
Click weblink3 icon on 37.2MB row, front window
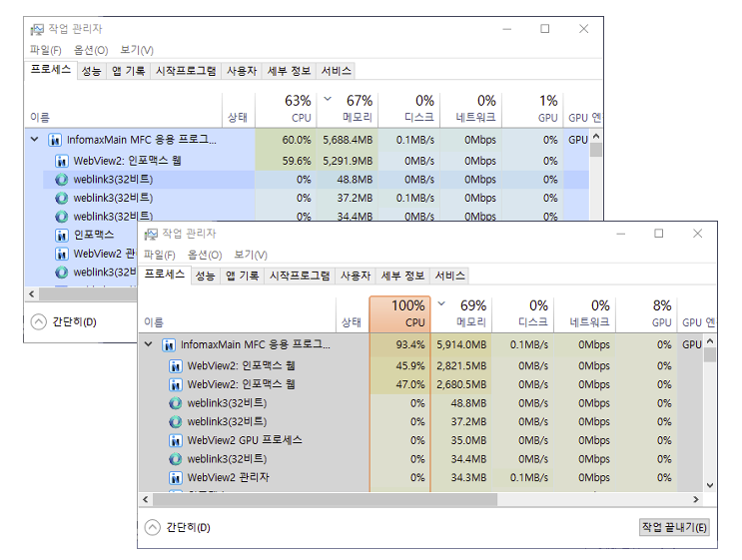176,422
